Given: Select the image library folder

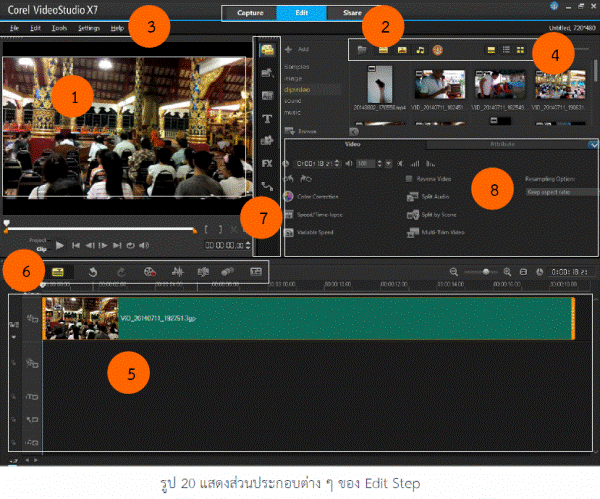Looking at the screenshot, I should (293, 78).
